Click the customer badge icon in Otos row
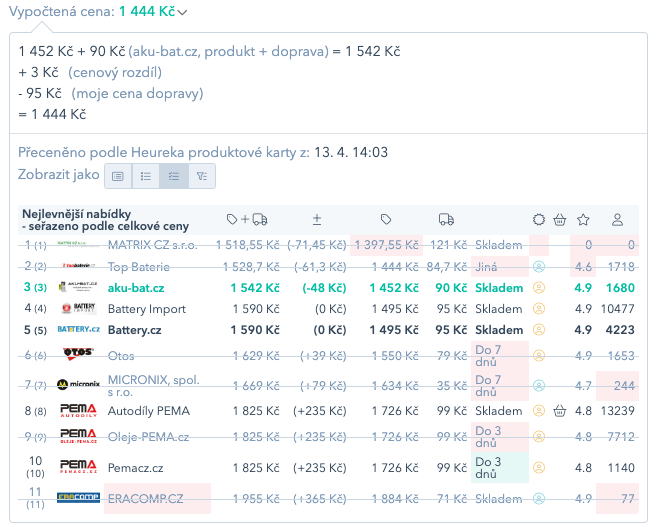This screenshot has width=656, height=527. pos(539,356)
